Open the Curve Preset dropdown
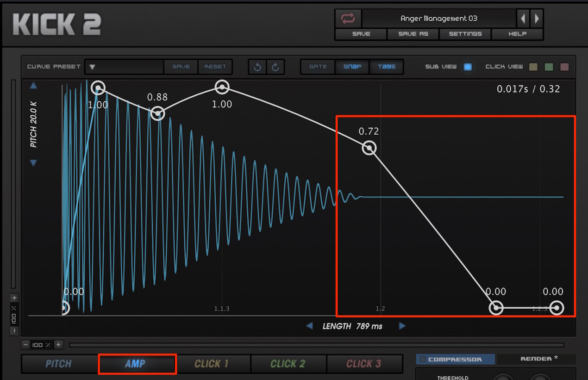This screenshot has width=588, height=380. (124, 67)
